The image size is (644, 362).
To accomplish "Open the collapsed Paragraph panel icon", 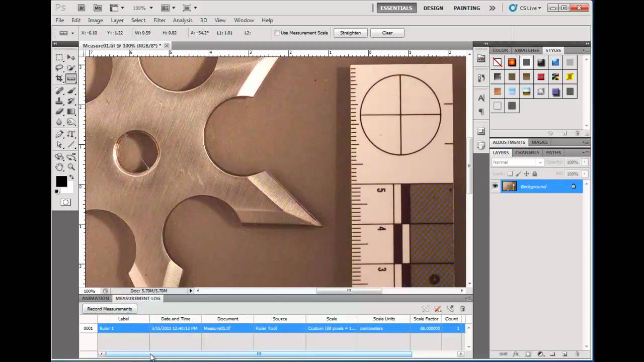I will click(x=481, y=112).
